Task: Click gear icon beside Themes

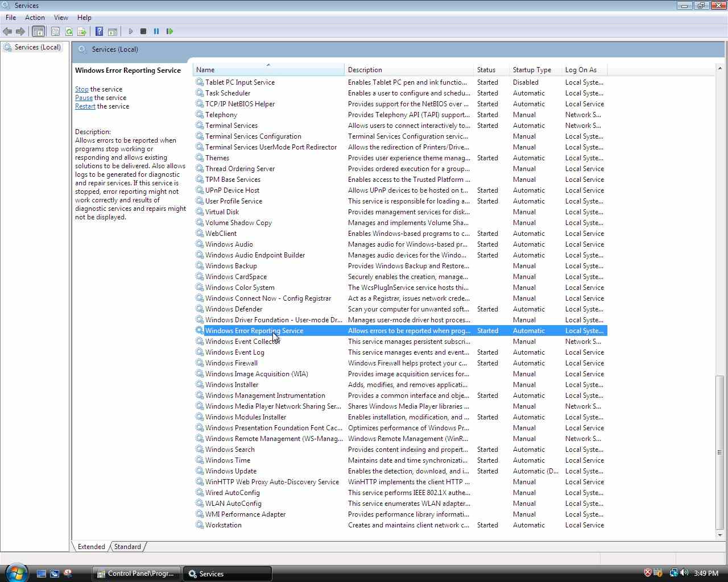Action: [200, 158]
